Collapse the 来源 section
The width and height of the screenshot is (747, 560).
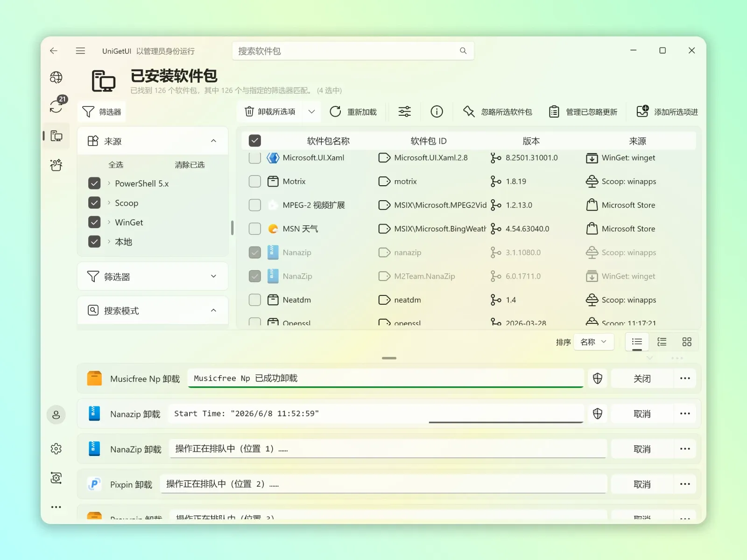pyautogui.click(x=213, y=141)
